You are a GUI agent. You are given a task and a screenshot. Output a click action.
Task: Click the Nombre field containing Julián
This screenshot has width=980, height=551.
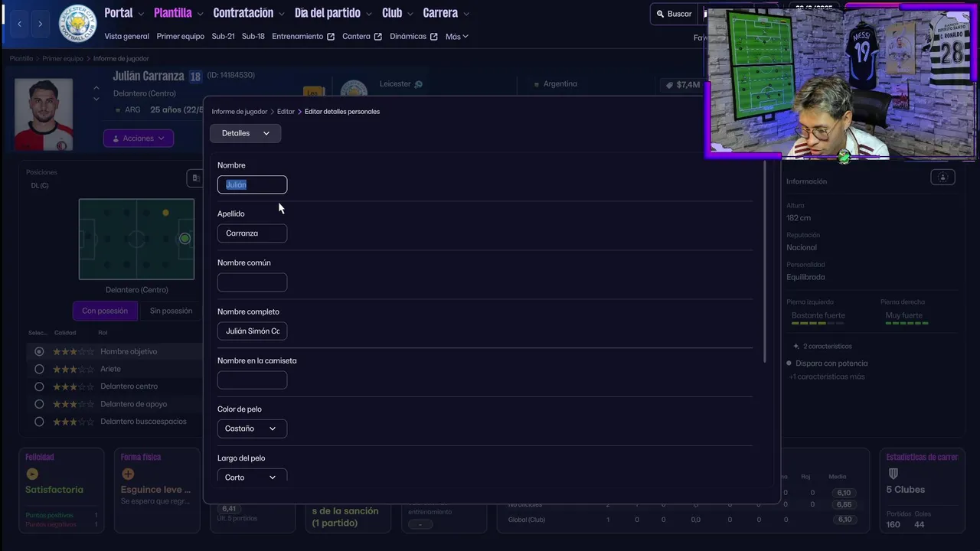click(252, 184)
